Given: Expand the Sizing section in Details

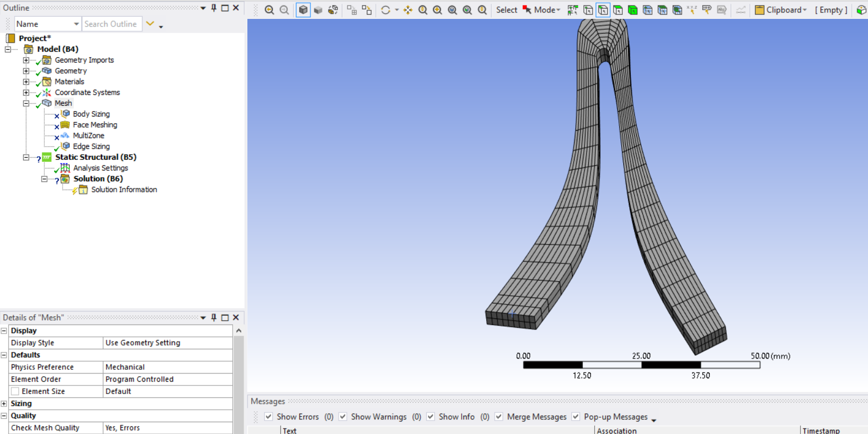Looking at the screenshot, I should [x=4, y=404].
